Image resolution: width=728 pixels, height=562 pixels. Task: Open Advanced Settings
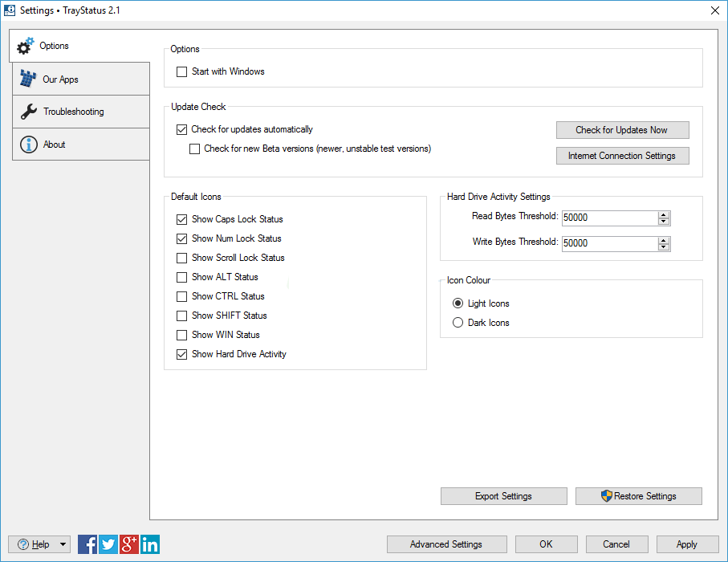click(445, 544)
